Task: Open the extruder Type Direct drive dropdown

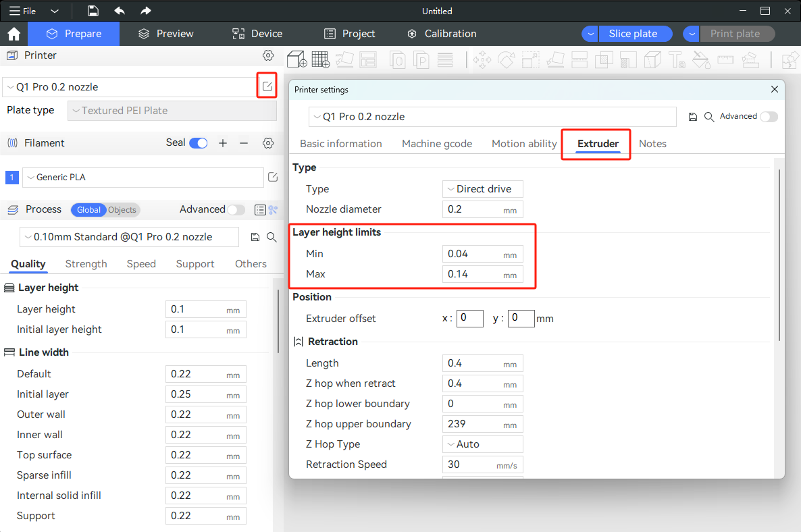Action: point(482,189)
